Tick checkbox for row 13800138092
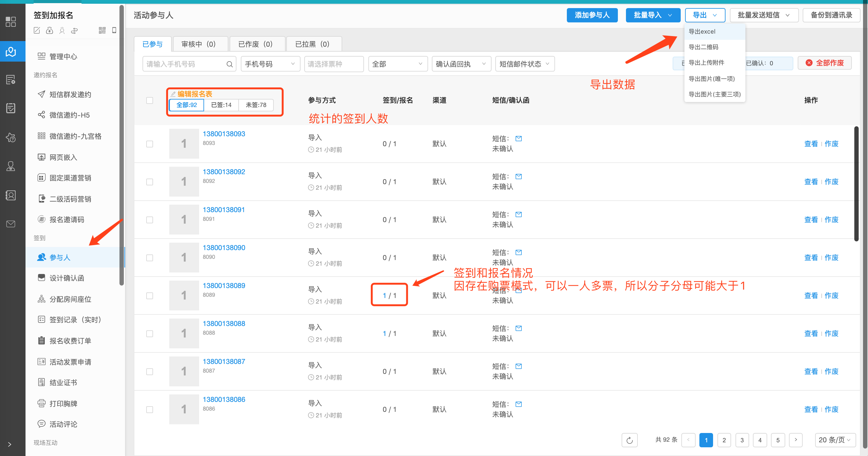The height and width of the screenshot is (456, 868). pyautogui.click(x=150, y=182)
